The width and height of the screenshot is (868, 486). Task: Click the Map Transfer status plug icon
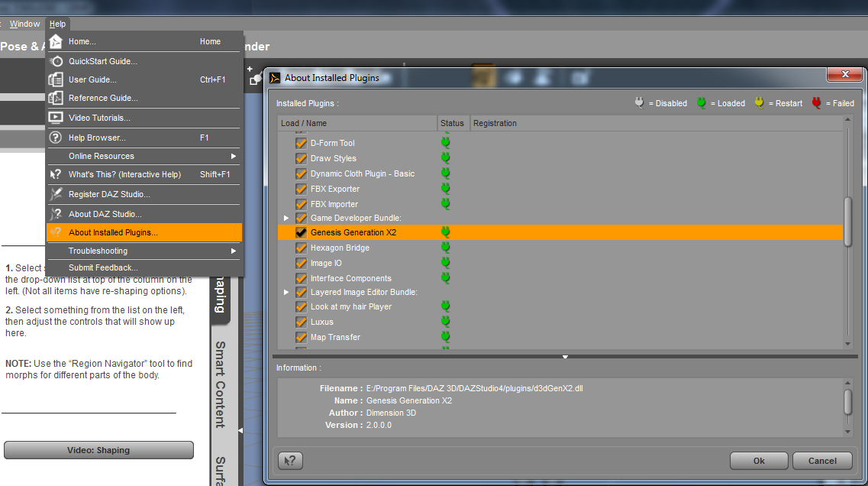click(x=445, y=337)
